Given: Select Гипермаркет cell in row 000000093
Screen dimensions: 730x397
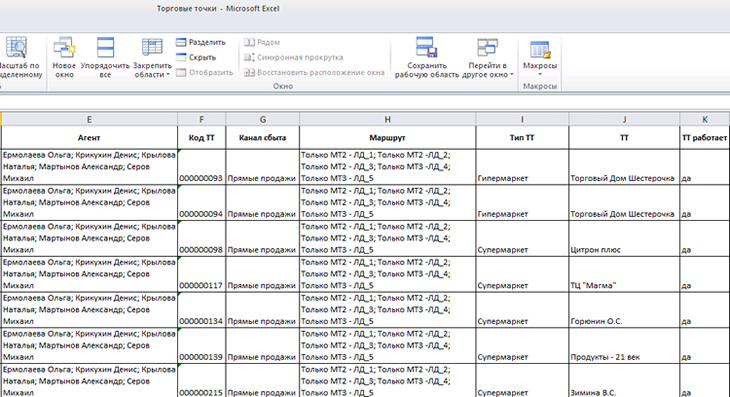Looking at the screenshot, I should coord(522,167).
